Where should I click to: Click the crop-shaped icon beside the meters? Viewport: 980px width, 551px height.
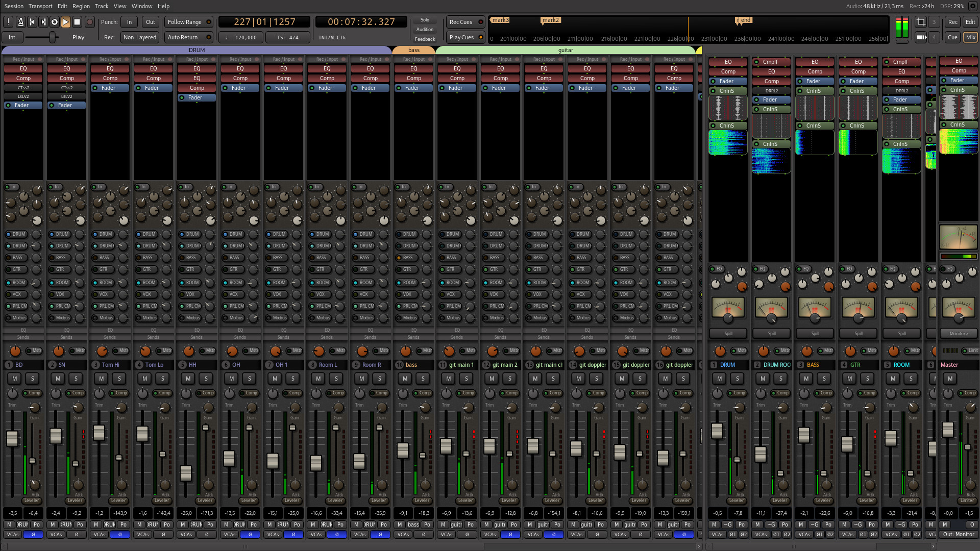(921, 22)
